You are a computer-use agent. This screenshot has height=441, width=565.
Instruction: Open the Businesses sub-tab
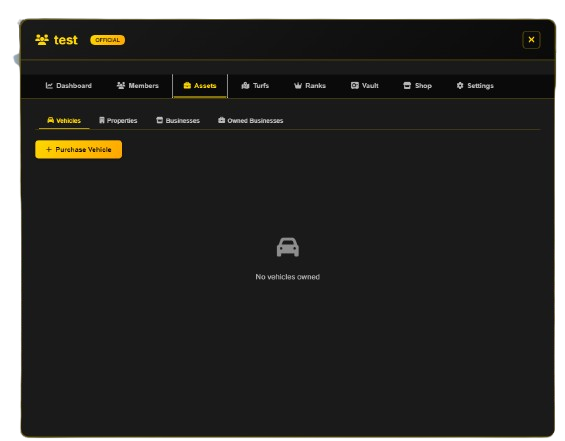(178, 120)
